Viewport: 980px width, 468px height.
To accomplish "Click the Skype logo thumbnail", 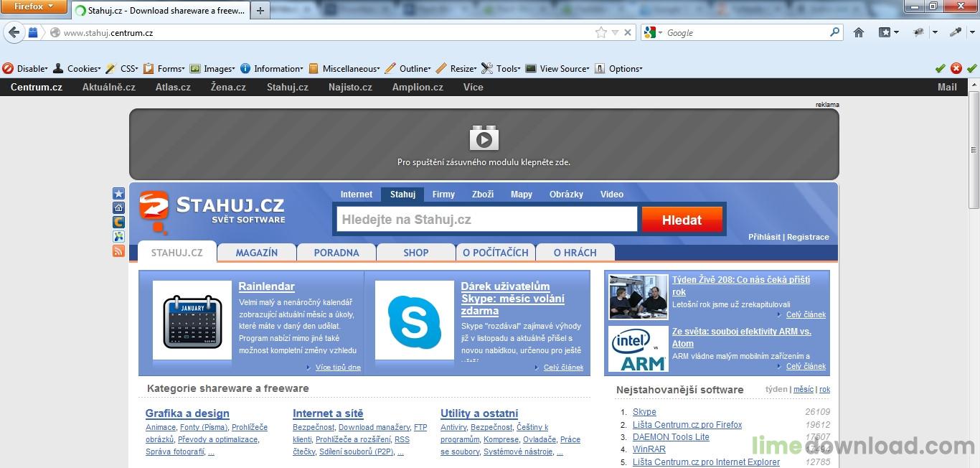I will pyautogui.click(x=414, y=320).
